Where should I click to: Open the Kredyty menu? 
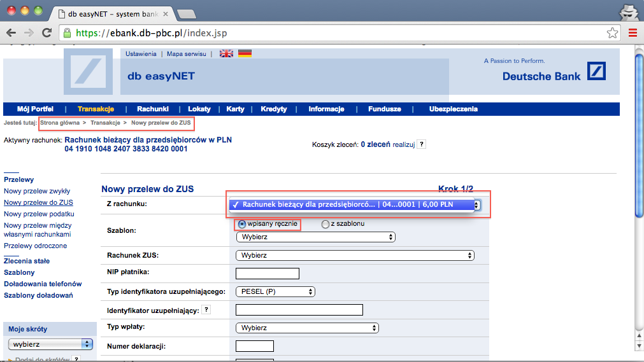[273, 109]
